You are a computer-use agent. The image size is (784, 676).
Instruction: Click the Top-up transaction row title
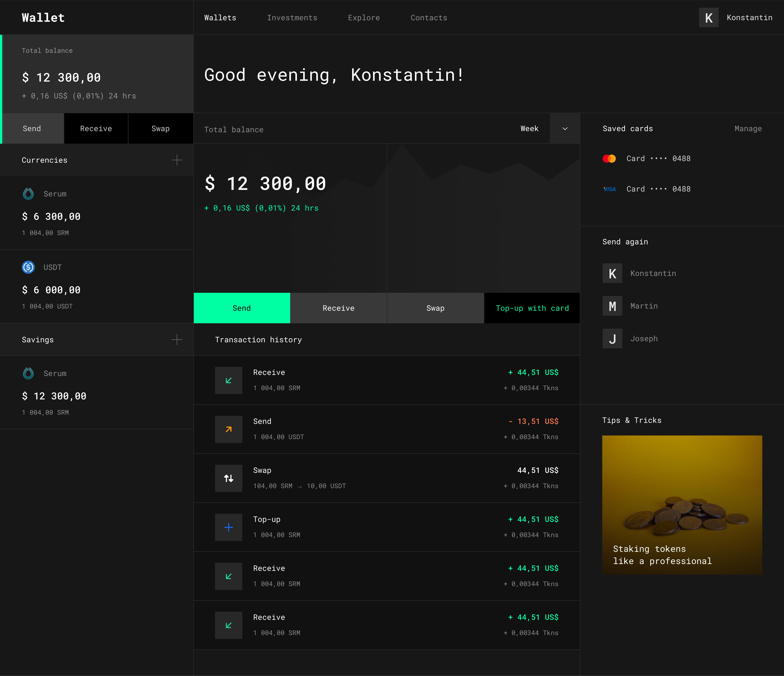click(267, 519)
